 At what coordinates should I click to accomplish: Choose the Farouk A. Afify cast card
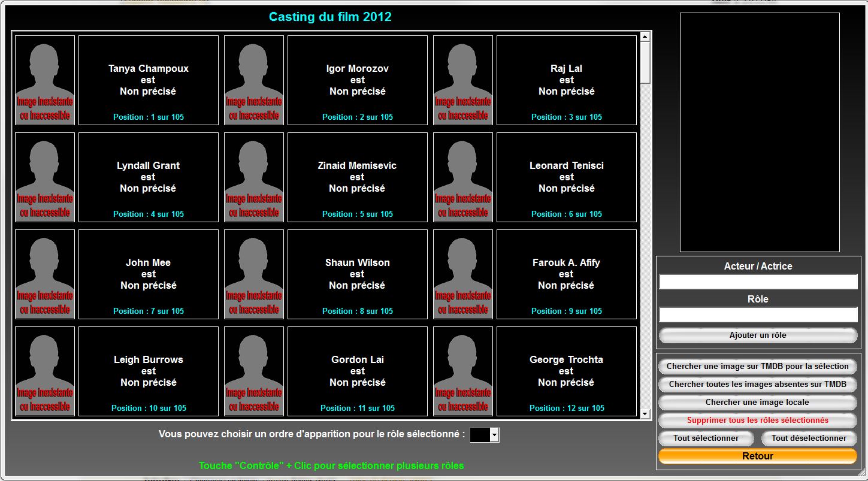point(566,274)
